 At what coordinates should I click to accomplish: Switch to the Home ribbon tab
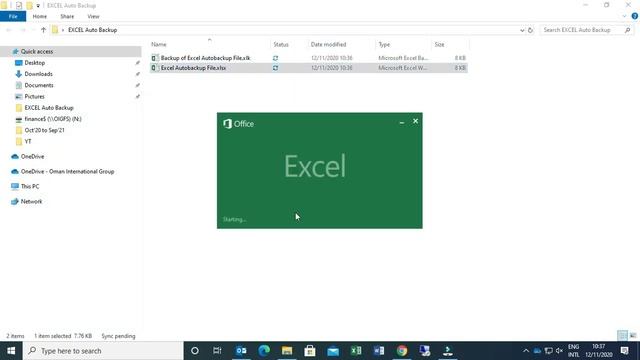pos(40,16)
